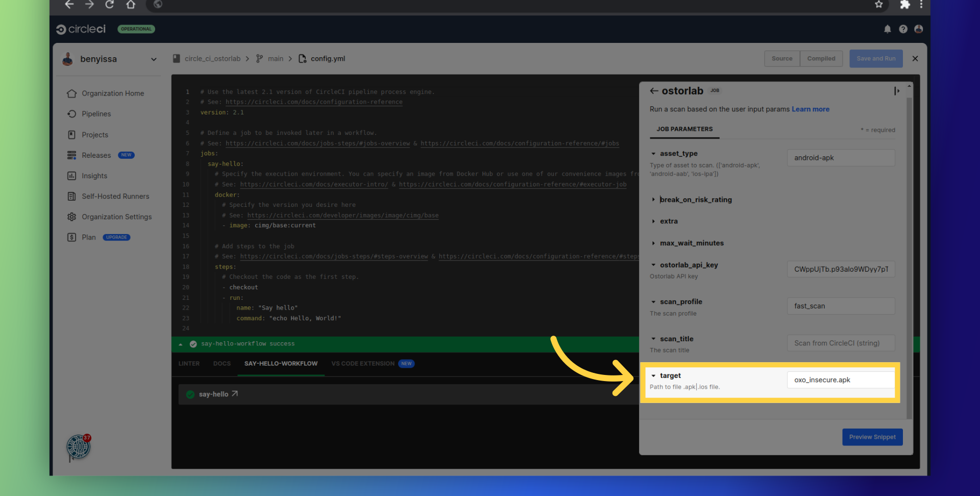Screen dimensions: 980x496
Task: Toggle to the Compiled view
Action: (821, 59)
